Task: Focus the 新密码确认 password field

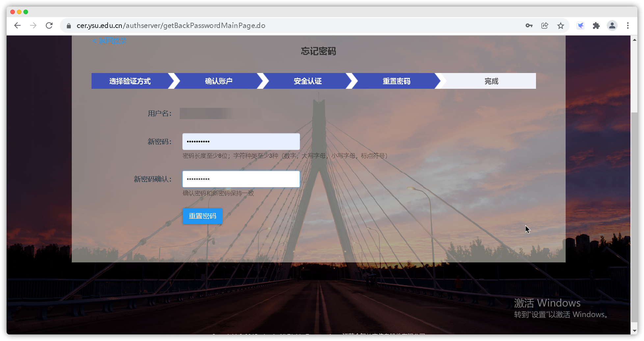Action: click(x=241, y=179)
